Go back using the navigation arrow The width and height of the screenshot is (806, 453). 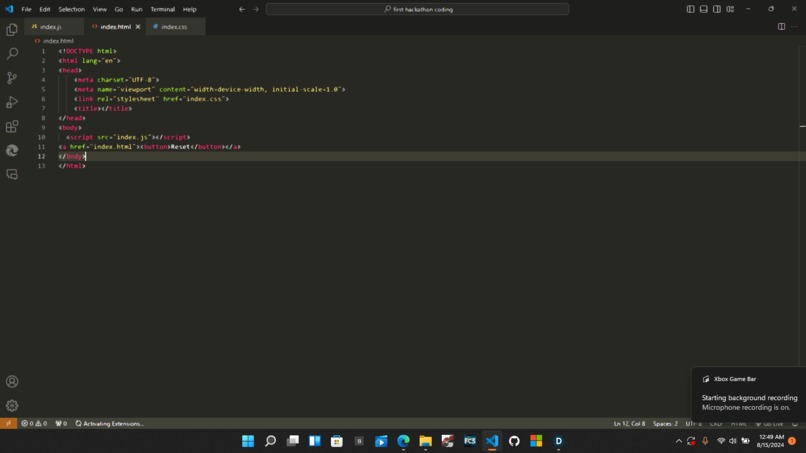point(242,9)
